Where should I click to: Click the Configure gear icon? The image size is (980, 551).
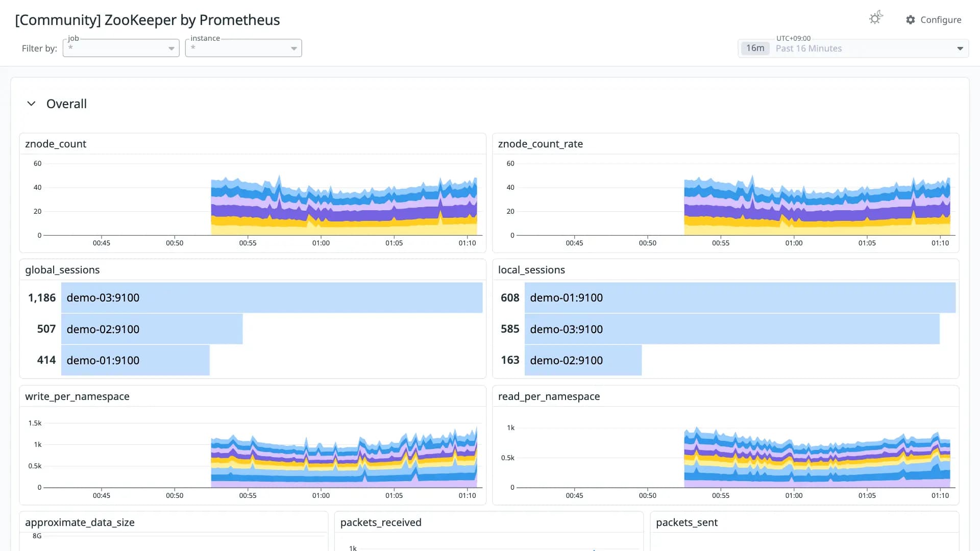[x=911, y=19]
